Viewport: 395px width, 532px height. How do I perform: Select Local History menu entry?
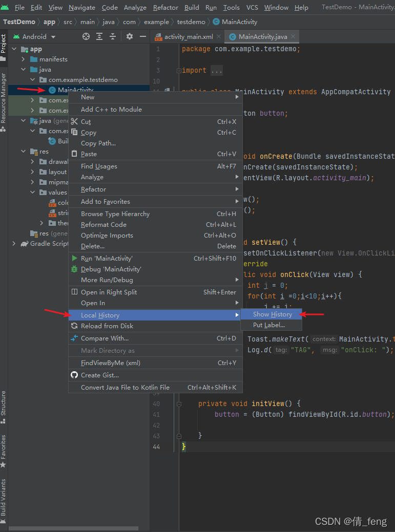pyautogui.click(x=155, y=315)
